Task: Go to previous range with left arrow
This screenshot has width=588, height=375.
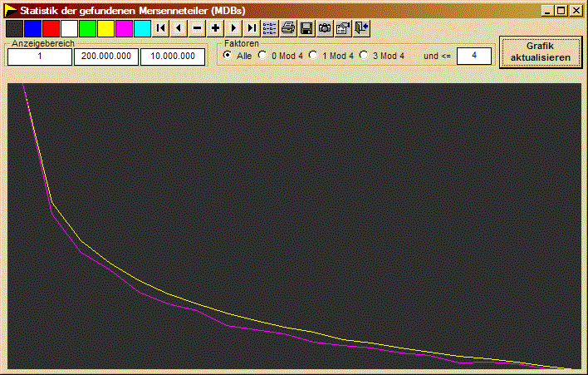Action: tap(179, 28)
